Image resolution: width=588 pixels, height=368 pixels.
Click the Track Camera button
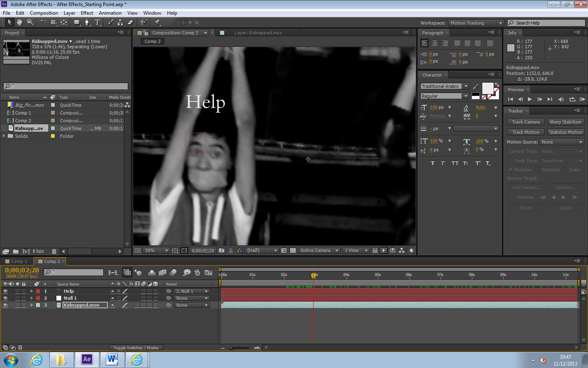click(526, 122)
